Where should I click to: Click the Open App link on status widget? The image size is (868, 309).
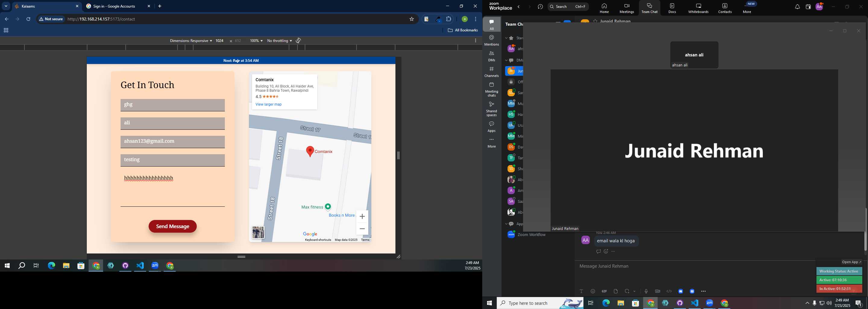851,262
